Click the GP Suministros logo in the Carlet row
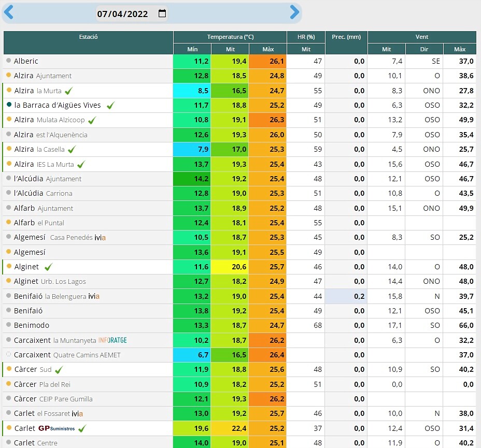The image size is (481, 448). tap(56, 428)
